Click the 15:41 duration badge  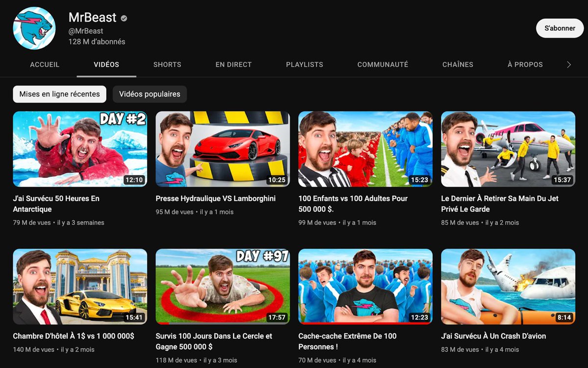tap(134, 317)
